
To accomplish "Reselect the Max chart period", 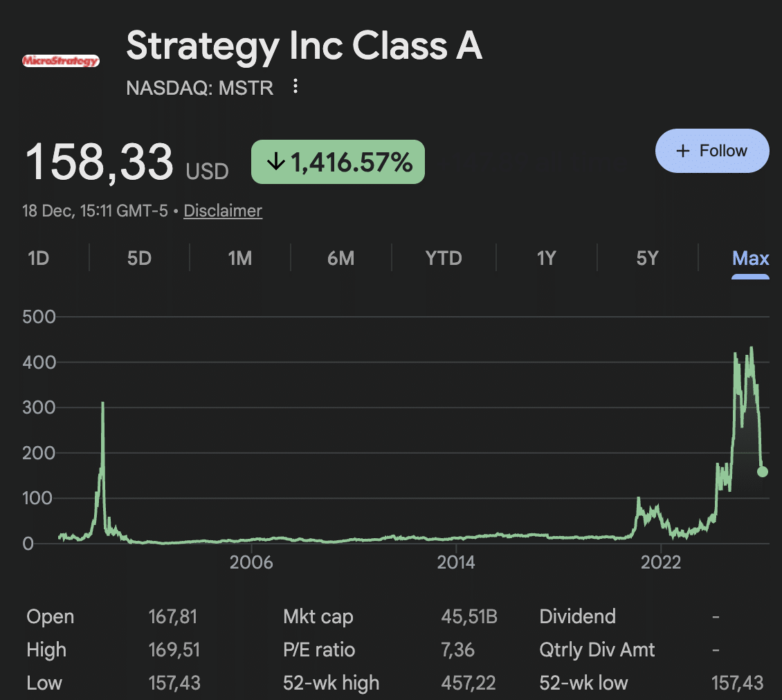I will 750,258.
